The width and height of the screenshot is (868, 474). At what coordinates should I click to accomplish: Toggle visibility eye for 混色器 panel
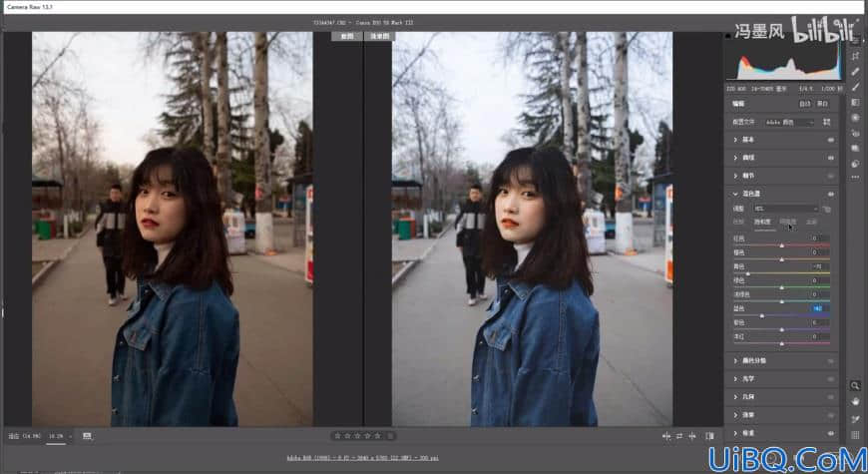coord(830,195)
